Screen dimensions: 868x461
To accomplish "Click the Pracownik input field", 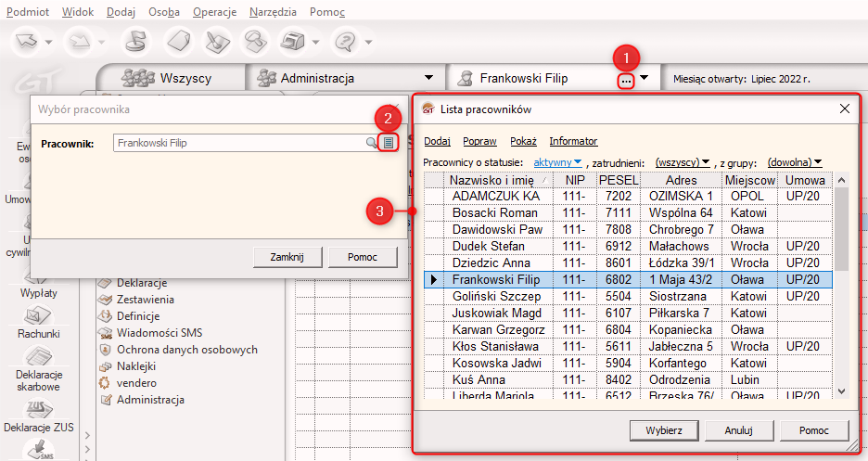I will pos(239,143).
